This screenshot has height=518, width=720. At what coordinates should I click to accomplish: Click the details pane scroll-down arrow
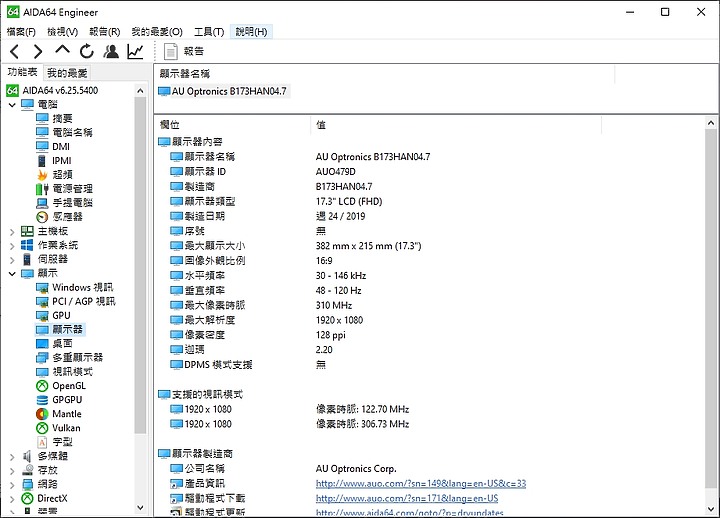pyautogui.click(x=711, y=509)
